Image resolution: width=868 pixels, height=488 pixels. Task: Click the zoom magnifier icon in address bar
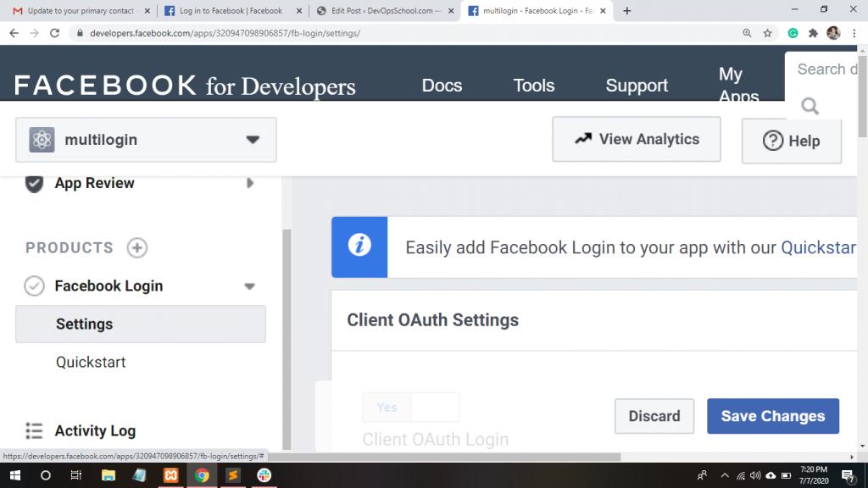coord(747,33)
